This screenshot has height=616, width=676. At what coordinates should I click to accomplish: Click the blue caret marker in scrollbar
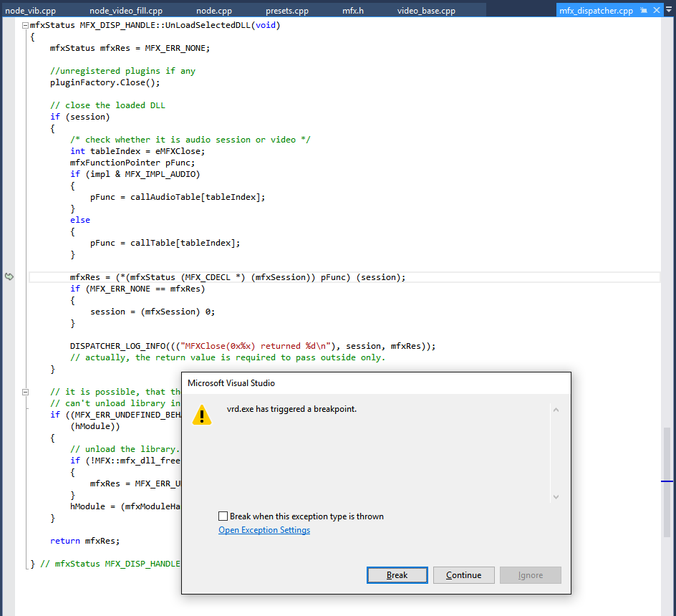tap(667, 481)
